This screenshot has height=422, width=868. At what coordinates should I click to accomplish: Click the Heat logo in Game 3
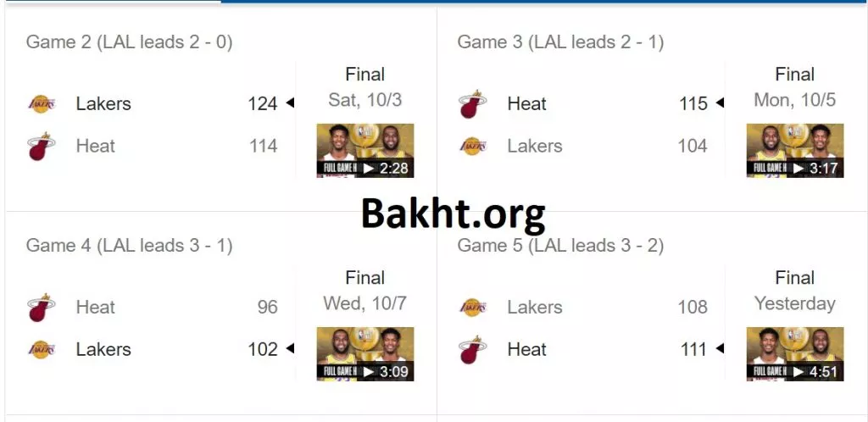coord(472,104)
